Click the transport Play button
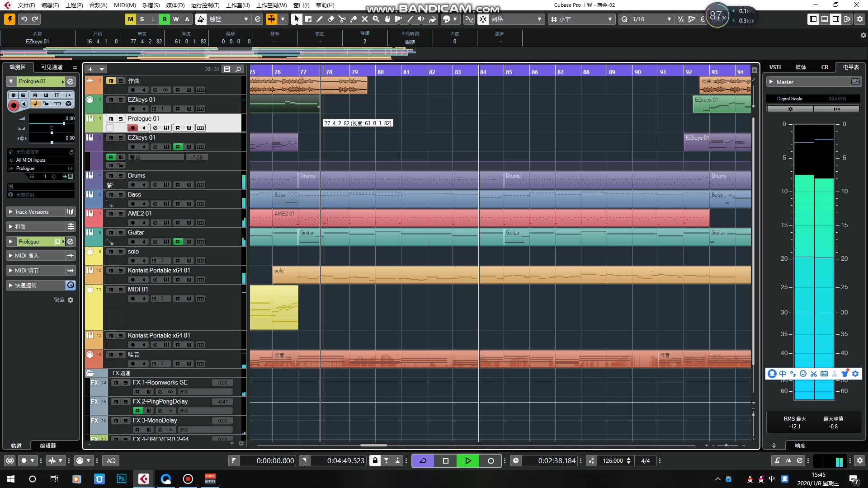This screenshot has height=488, width=868. pyautogui.click(x=468, y=461)
